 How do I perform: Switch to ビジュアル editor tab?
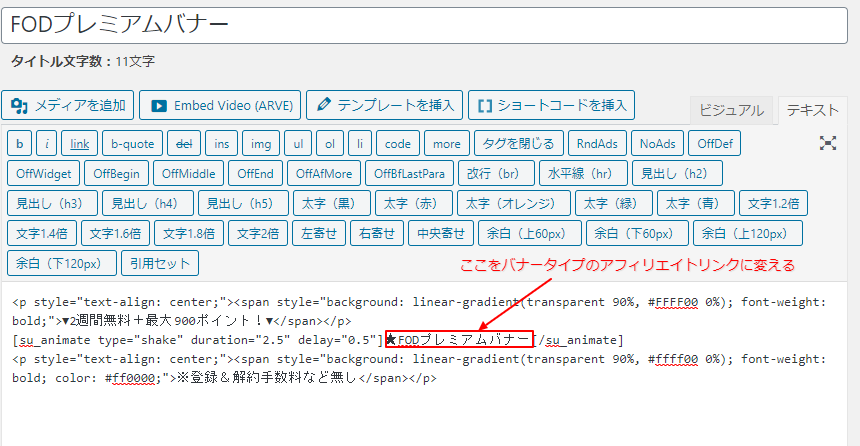(731, 110)
